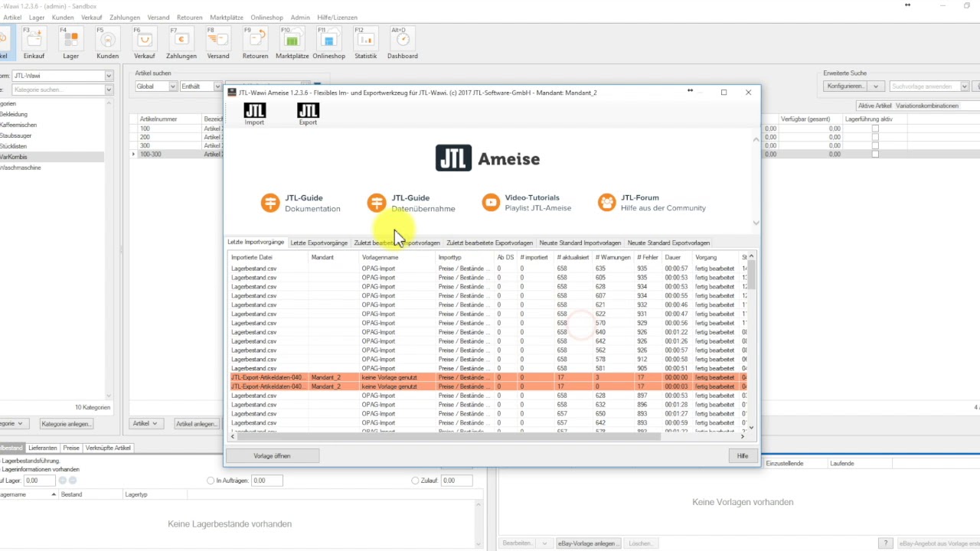Start the JTL-Ameise Import function
This screenshot has width=980, height=551.
point(254,115)
